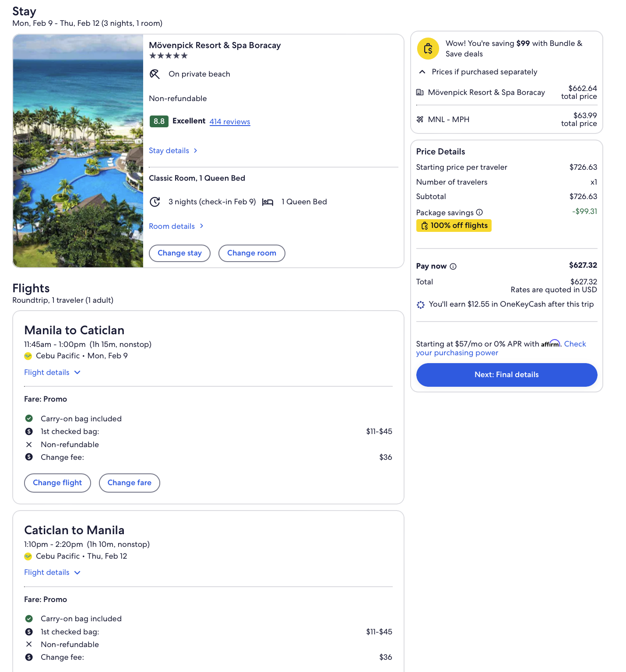Click the private beach umbrella icon
Screen dimensions: 626x672
click(155, 74)
